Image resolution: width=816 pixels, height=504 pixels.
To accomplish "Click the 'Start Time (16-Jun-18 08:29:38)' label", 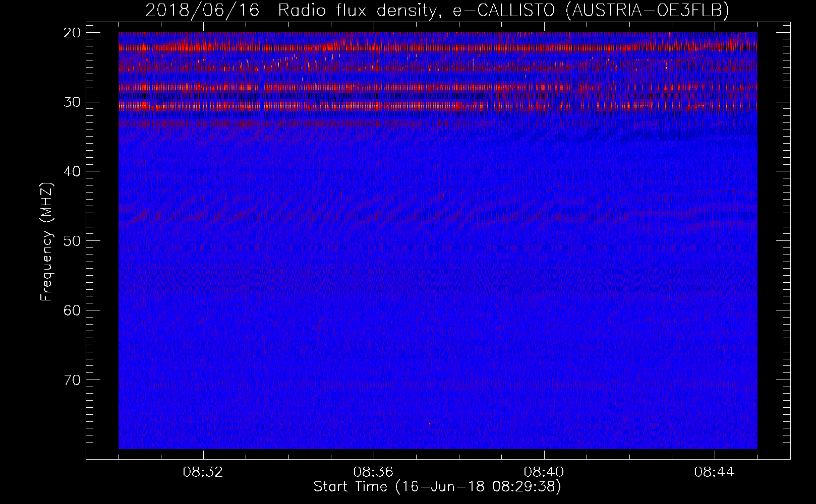I will coord(437,487).
